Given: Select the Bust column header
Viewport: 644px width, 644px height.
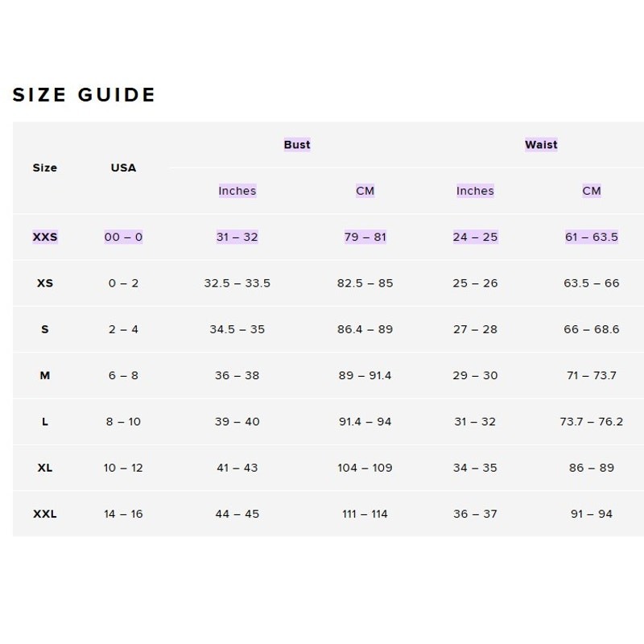Looking at the screenshot, I should (297, 145).
